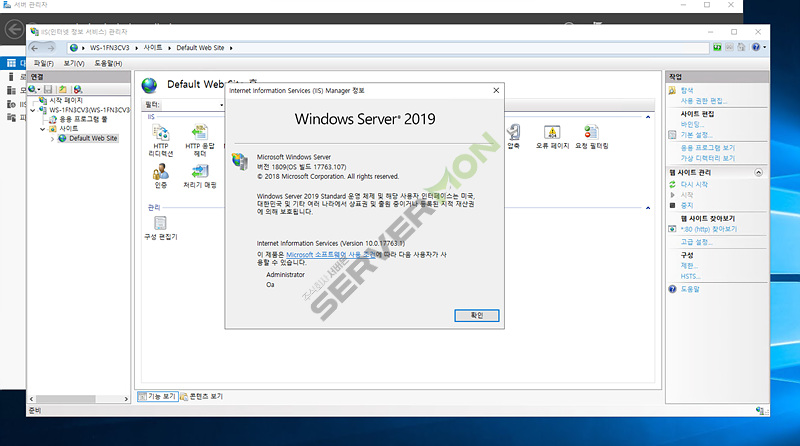
Task: Click the Server Manager all servers sidebar icon
Action: 11,90
